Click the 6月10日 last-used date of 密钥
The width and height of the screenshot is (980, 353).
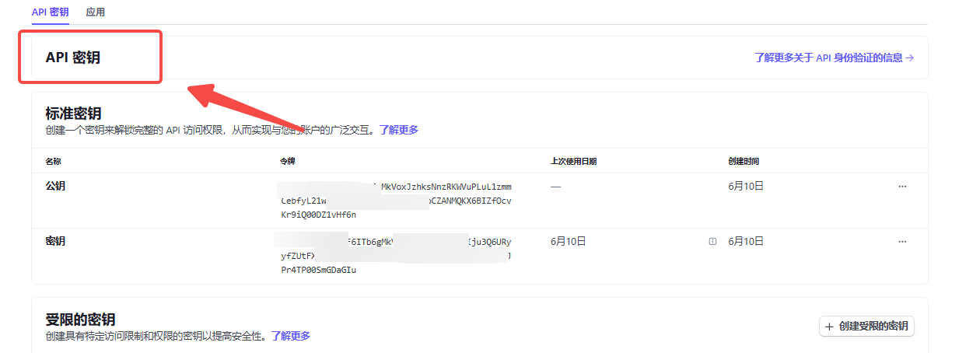pos(568,242)
